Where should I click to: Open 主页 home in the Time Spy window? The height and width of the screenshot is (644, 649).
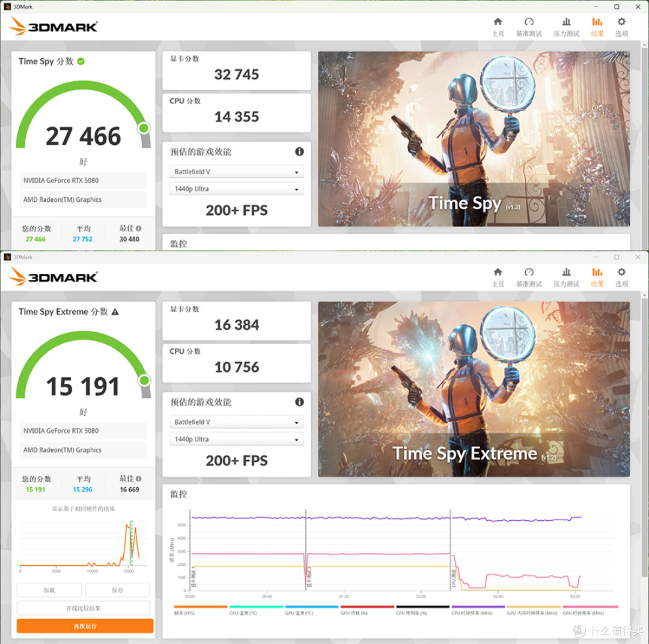pyautogui.click(x=498, y=27)
